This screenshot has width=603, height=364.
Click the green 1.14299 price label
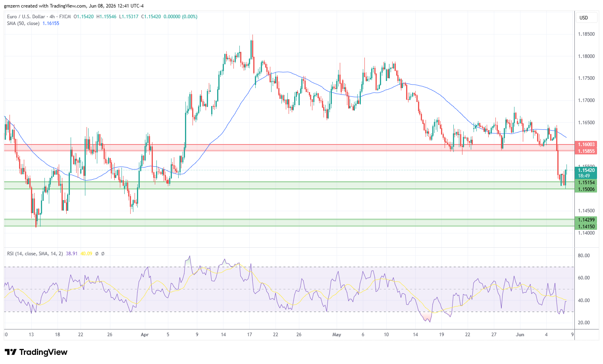(586, 220)
